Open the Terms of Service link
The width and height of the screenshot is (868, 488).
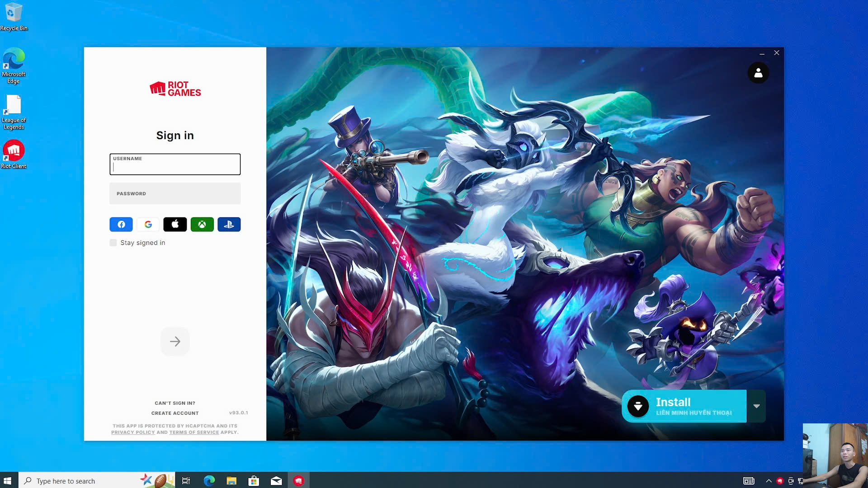194,432
